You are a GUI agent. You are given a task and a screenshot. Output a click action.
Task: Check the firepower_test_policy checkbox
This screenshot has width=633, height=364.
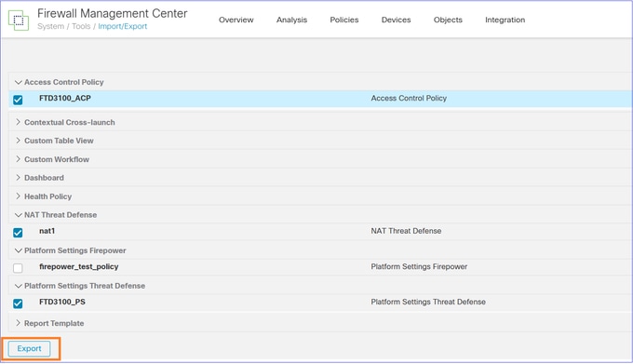click(18, 268)
